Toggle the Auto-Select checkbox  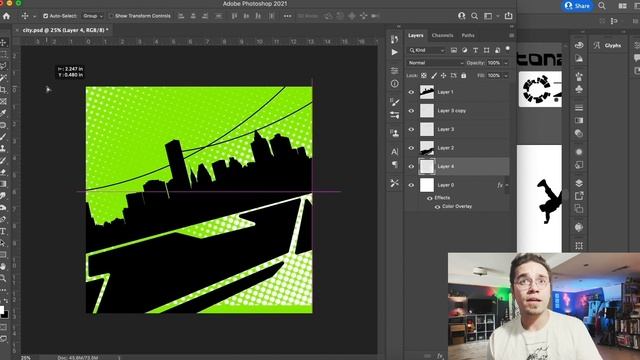(x=45, y=16)
